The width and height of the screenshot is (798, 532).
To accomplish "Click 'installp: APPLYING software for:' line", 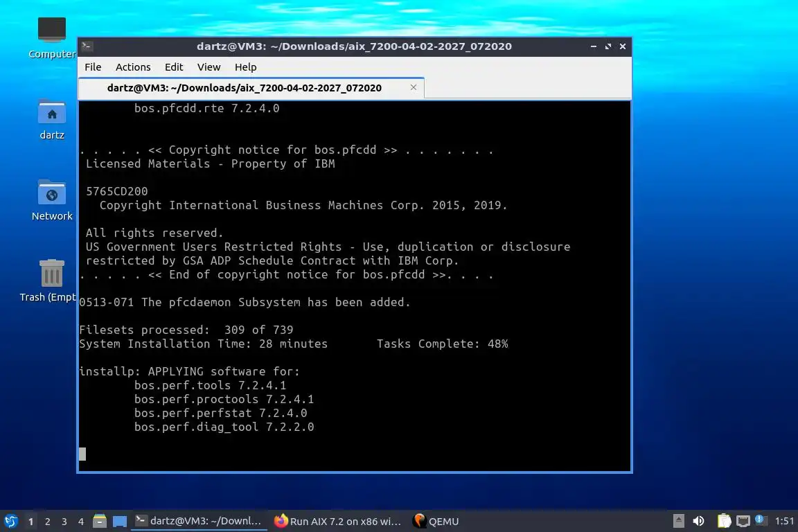I will click(x=190, y=371).
